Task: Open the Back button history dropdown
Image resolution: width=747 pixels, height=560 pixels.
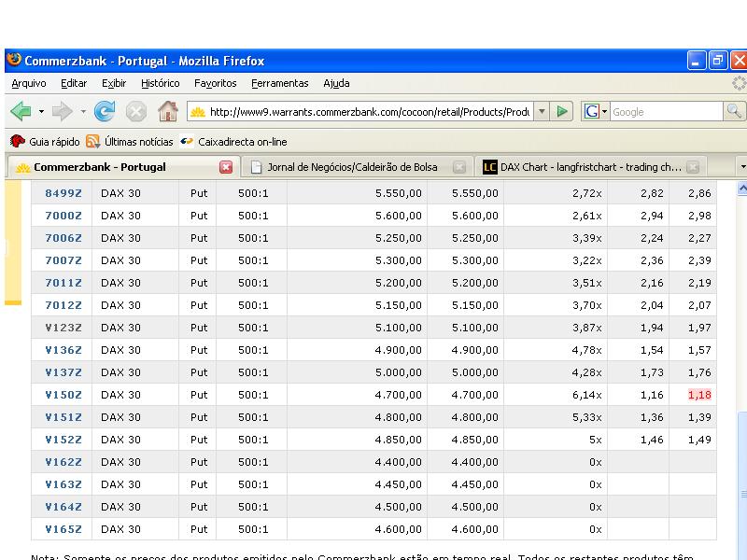Action: (x=41, y=112)
